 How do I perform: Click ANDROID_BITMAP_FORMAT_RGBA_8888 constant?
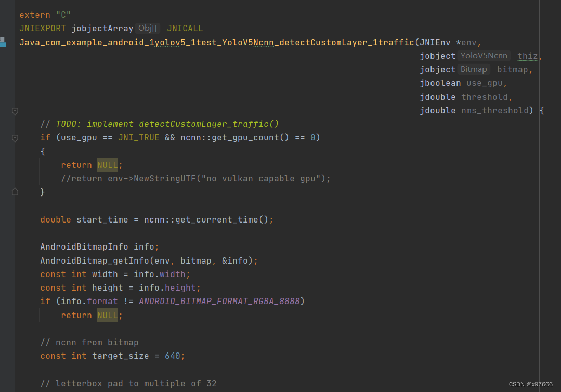click(219, 302)
